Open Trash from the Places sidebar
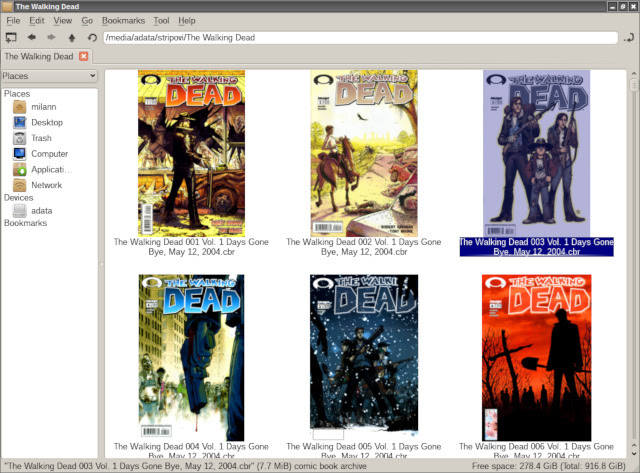Viewport: 640px width, 473px height. pyautogui.click(x=40, y=138)
